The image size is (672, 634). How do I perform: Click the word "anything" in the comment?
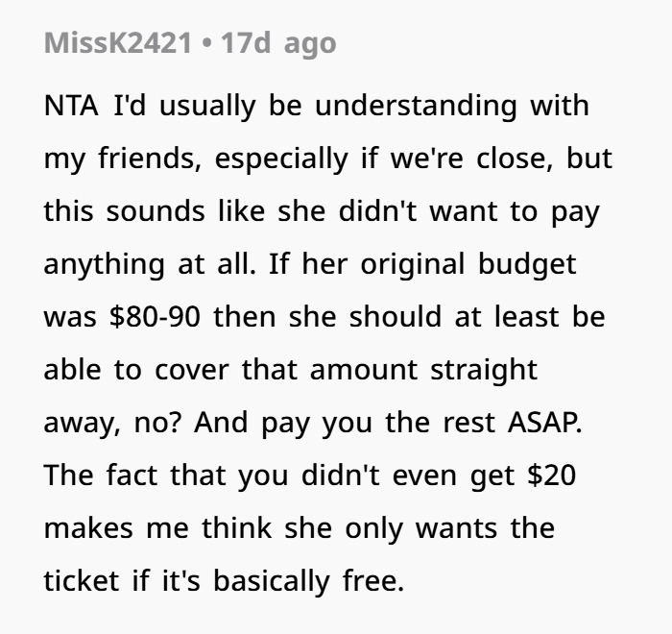click(104, 263)
